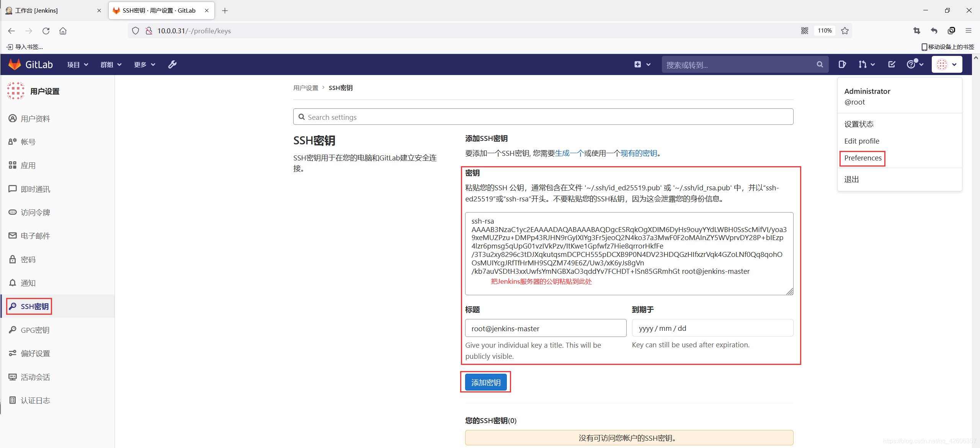Click the 活动会话 monitor icon

tap(13, 377)
